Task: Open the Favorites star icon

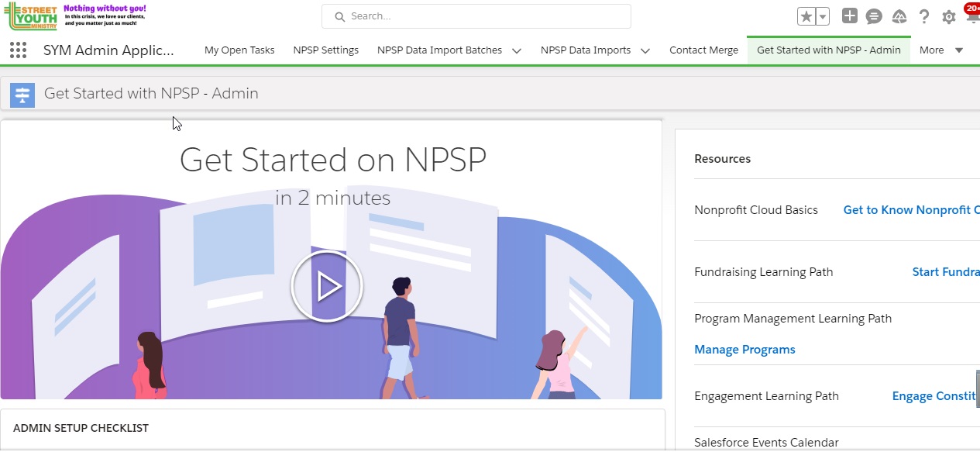Action: tap(806, 16)
